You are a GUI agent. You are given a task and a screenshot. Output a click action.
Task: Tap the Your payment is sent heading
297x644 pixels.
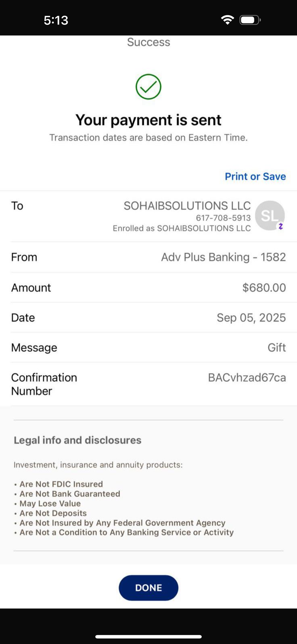click(x=148, y=120)
